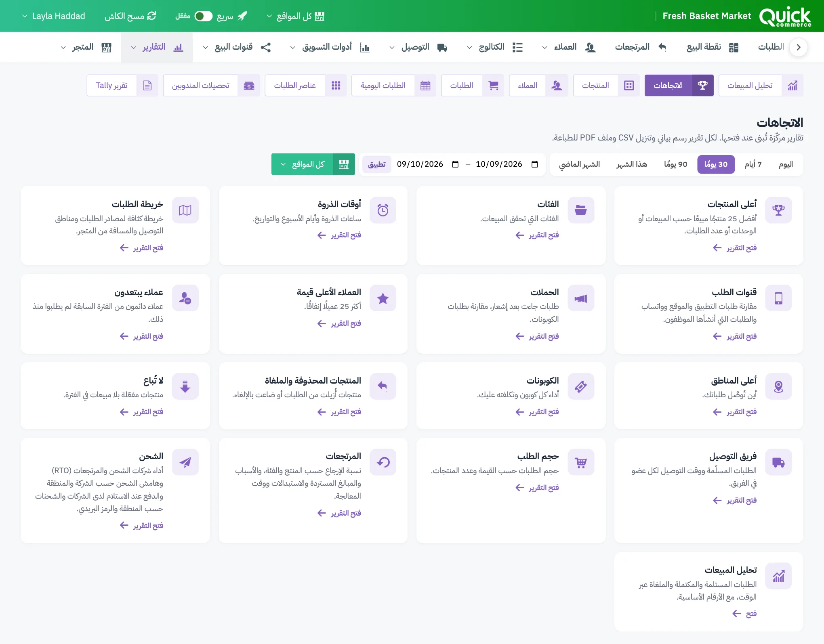Viewport: 824px width, 644px height.
Task: Open the الاتجاهات reports tab
Action: click(679, 86)
